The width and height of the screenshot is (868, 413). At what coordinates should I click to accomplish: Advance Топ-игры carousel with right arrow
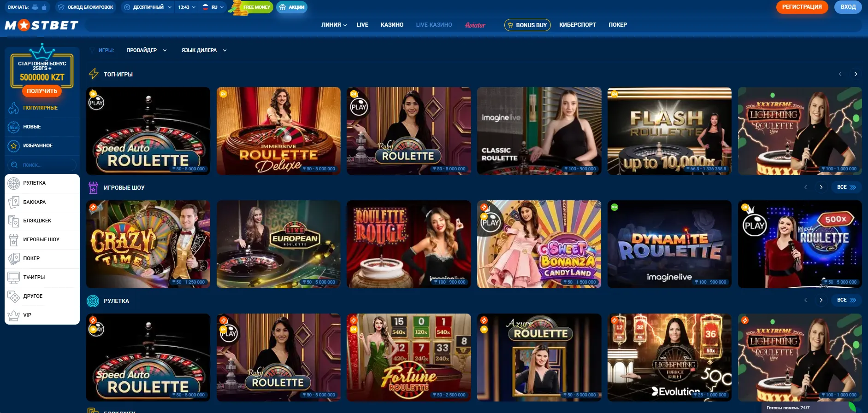856,74
